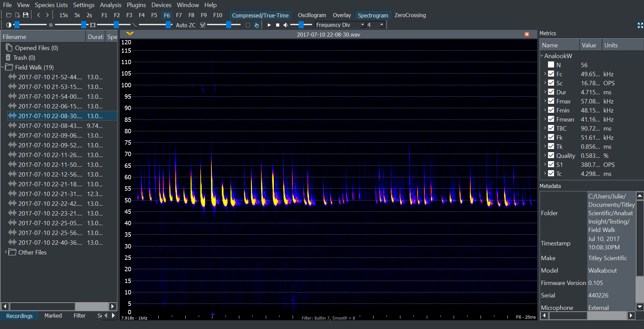Viewport: 644px width, 329px height.
Task: Enable the N metric checkbox
Action: (x=551, y=65)
